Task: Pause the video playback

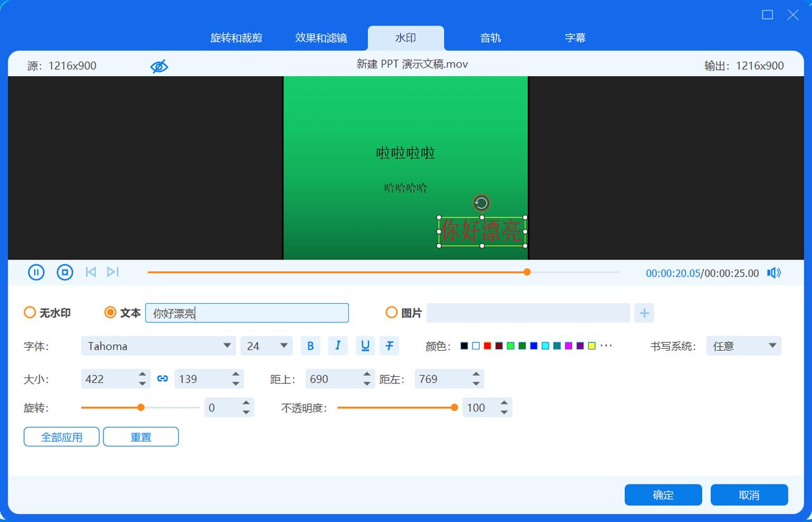Action: click(36, 271)
